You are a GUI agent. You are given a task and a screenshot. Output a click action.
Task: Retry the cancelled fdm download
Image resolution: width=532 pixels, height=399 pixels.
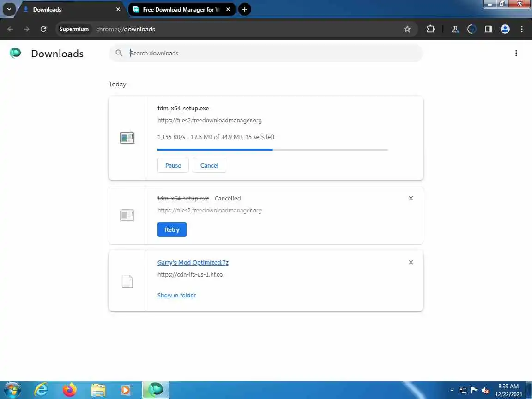(x=172, y=230)
